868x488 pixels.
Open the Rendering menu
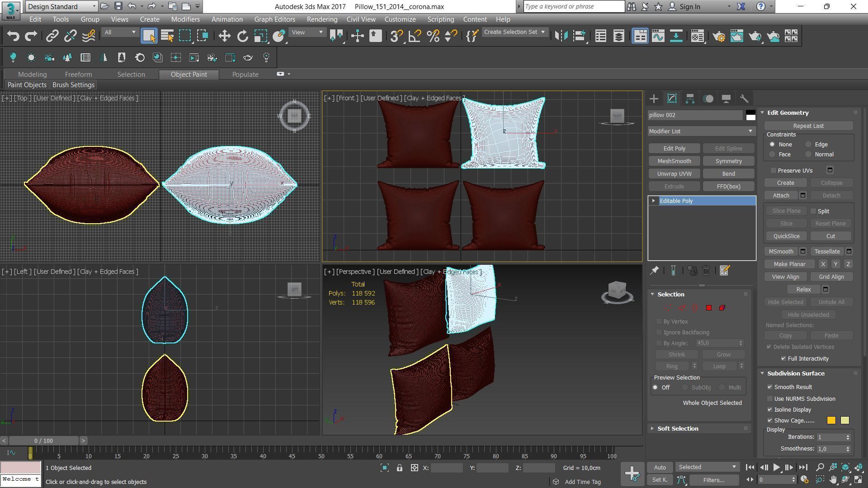[322, 19]
